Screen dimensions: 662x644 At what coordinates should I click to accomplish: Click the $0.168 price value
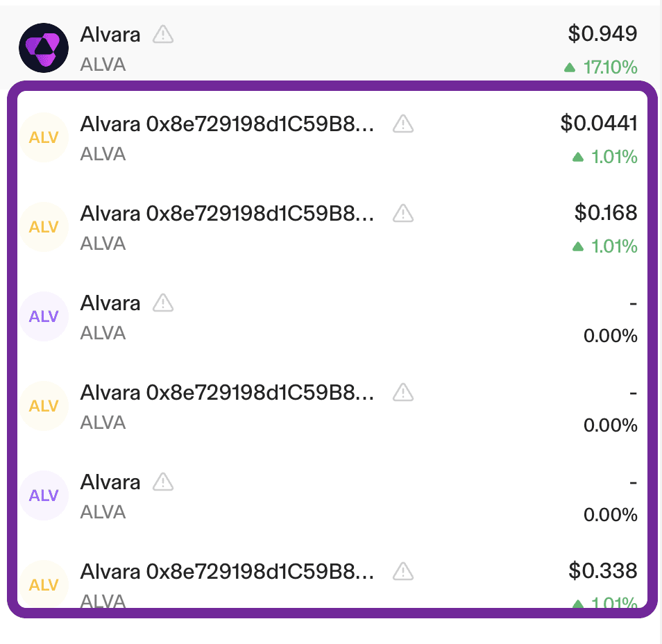(606, 213)
